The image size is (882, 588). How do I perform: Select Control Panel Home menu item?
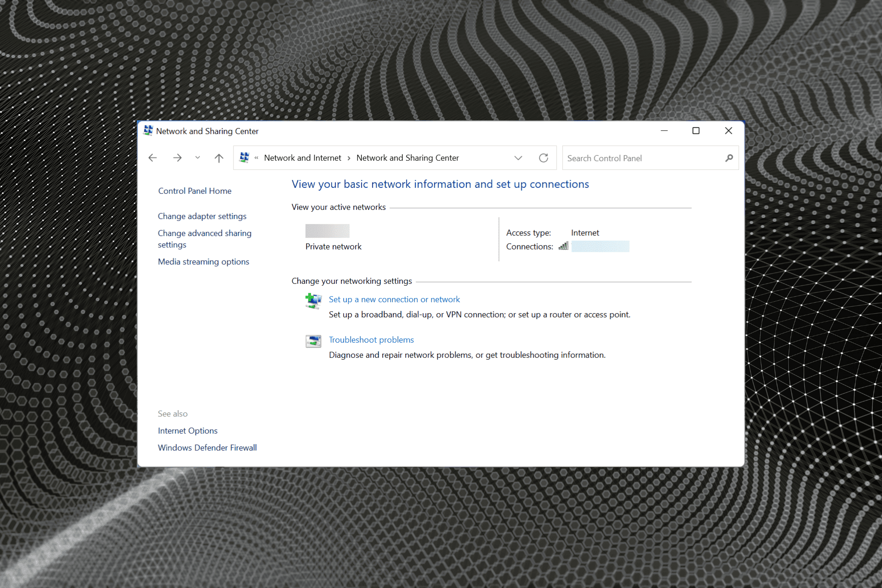(195, 190)
